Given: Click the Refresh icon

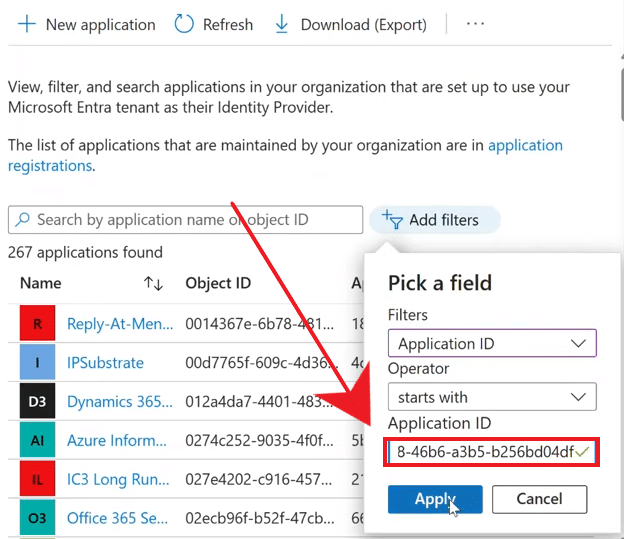Looking at the screenshot, I should click(x=184, y=24).
